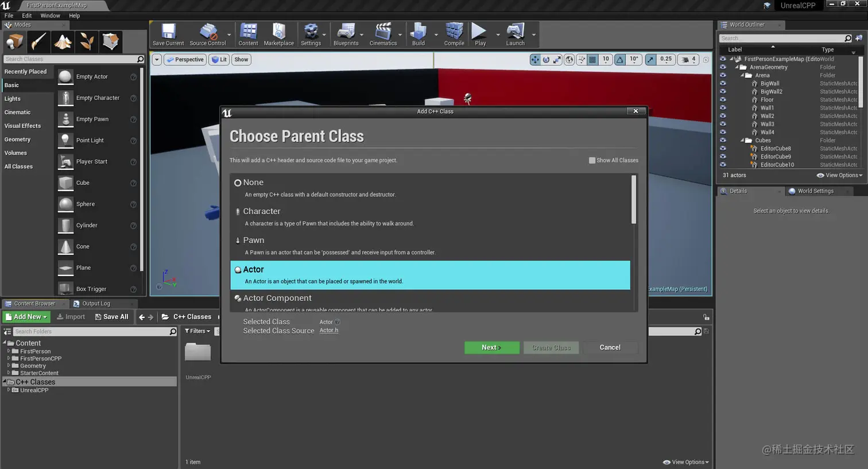
Task: Select the Cube primitive icon
Action: 65,183
